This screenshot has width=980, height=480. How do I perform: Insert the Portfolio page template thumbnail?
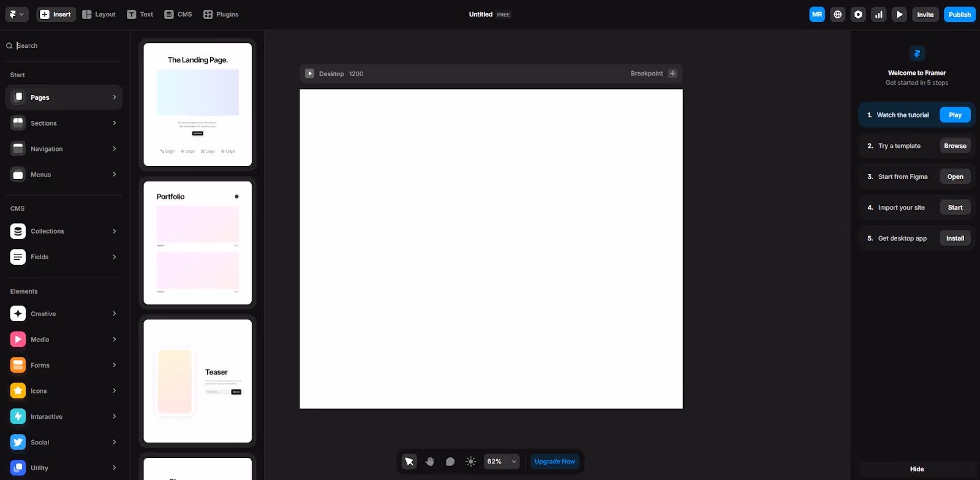click(x=197, y=243)
